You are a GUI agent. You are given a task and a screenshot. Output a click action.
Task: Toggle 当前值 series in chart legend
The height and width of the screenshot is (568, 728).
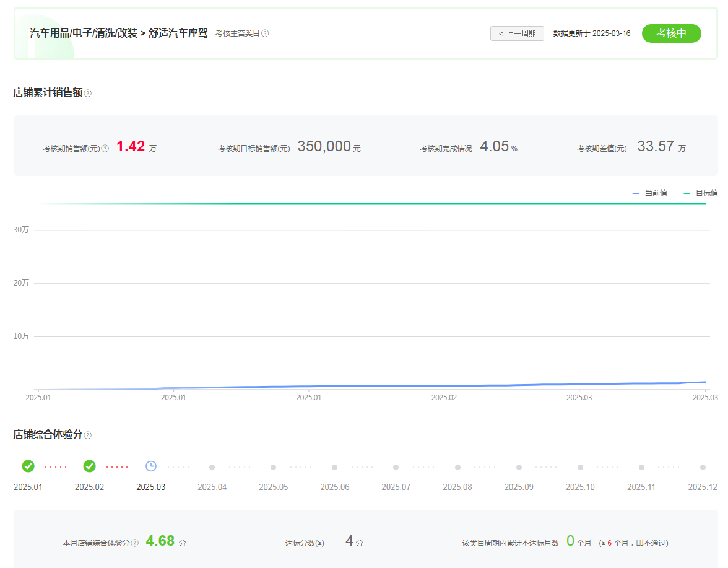[x=650, y=193]
